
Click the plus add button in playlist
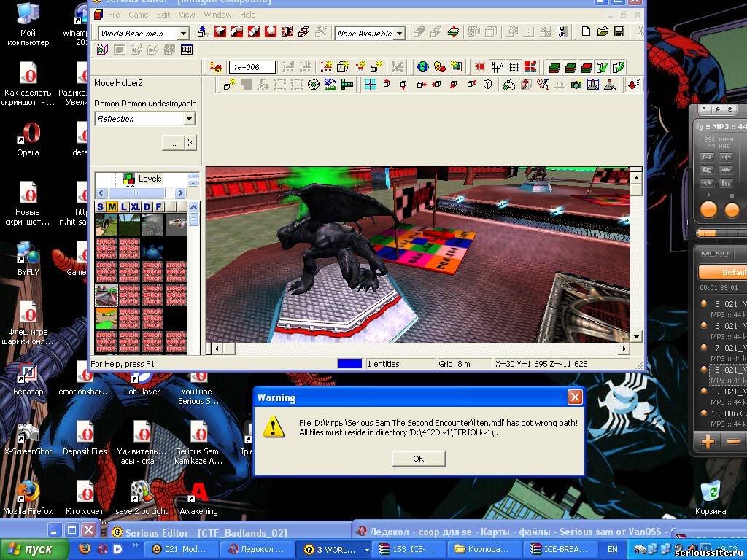click(x=708, y=441)
